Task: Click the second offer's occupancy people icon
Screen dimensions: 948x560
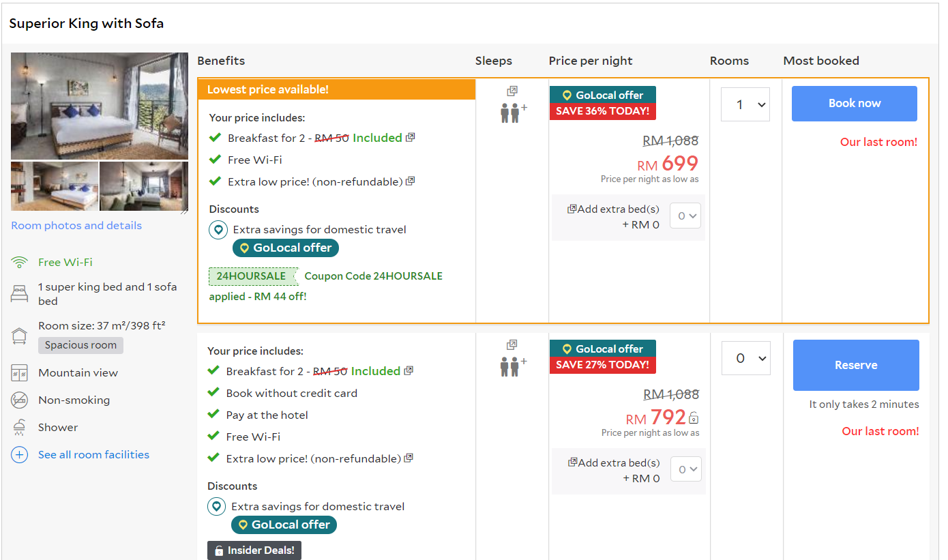Action: click(512, 366)
